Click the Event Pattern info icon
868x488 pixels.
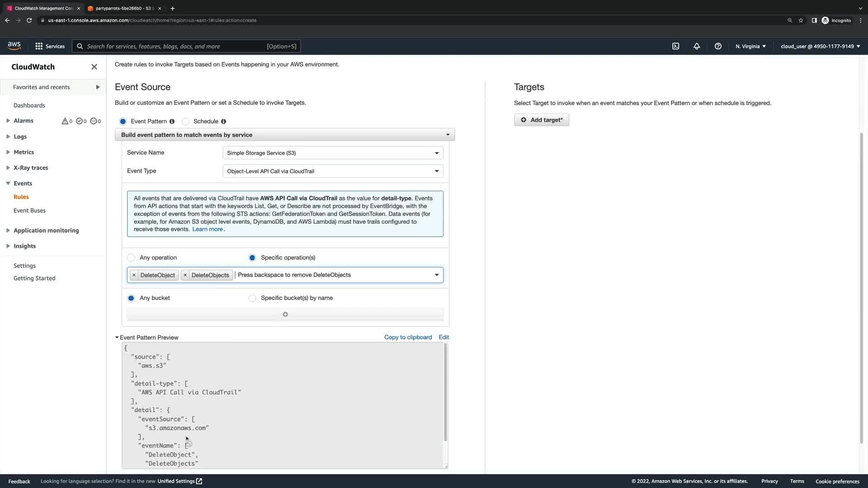tap(172, 122)
